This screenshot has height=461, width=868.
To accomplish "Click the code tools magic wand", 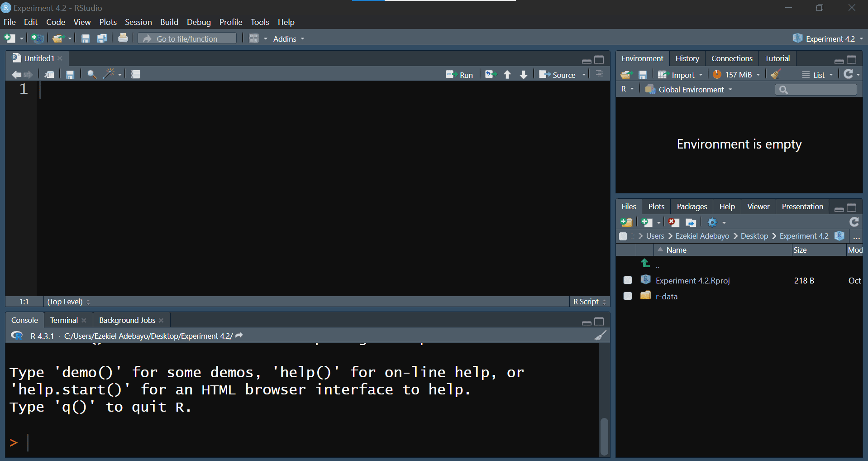I will click(109, 74).
